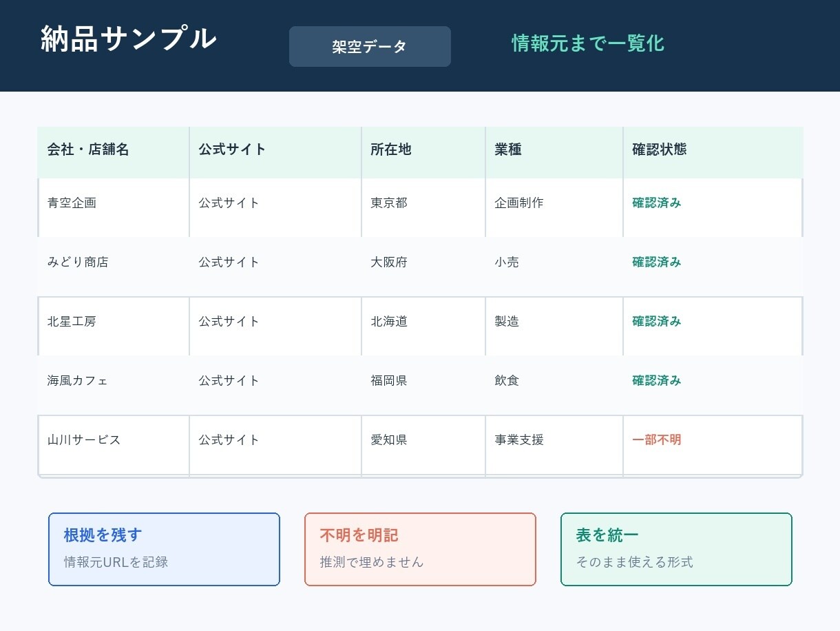The width and height of the screenshot is (840, 631).
Task: Click 確認済み status in みどり商店 row
Action: [x=657, y=262]
